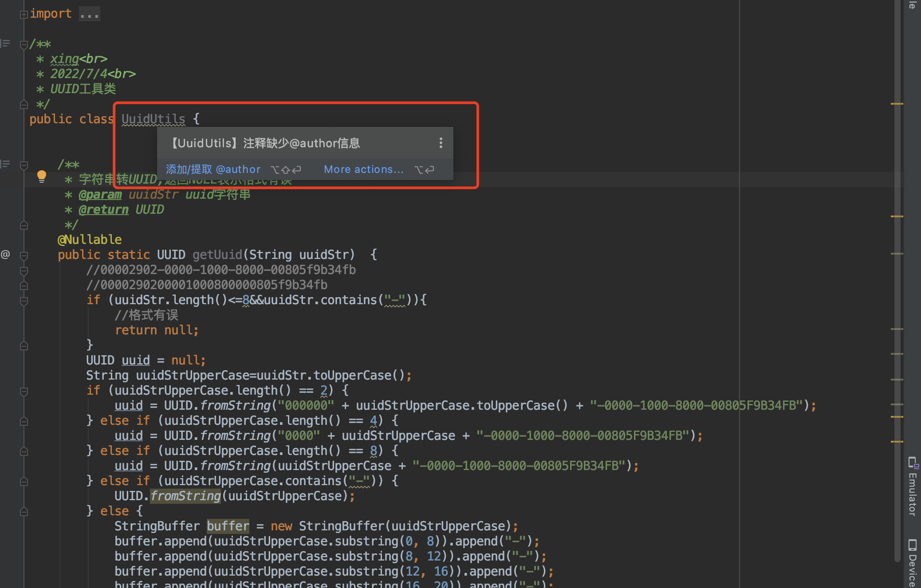Open the three-dot menu in inspection popup

[x=441, y=143]
